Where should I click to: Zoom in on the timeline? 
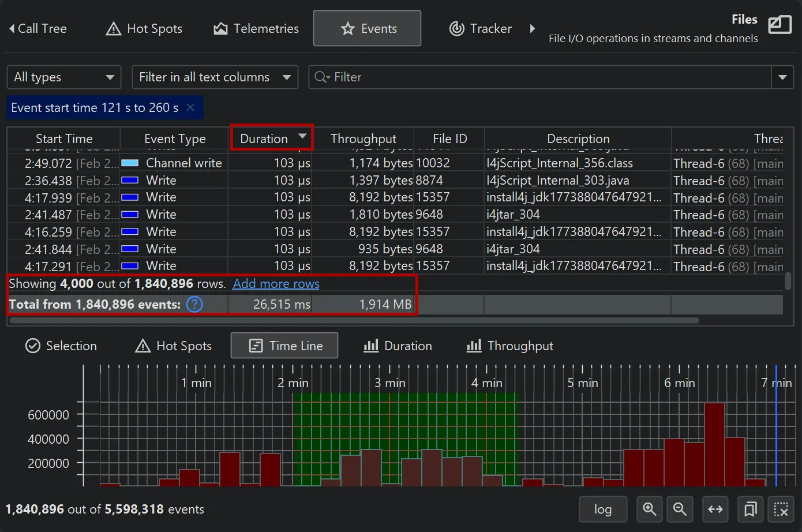tap(649, 509)
